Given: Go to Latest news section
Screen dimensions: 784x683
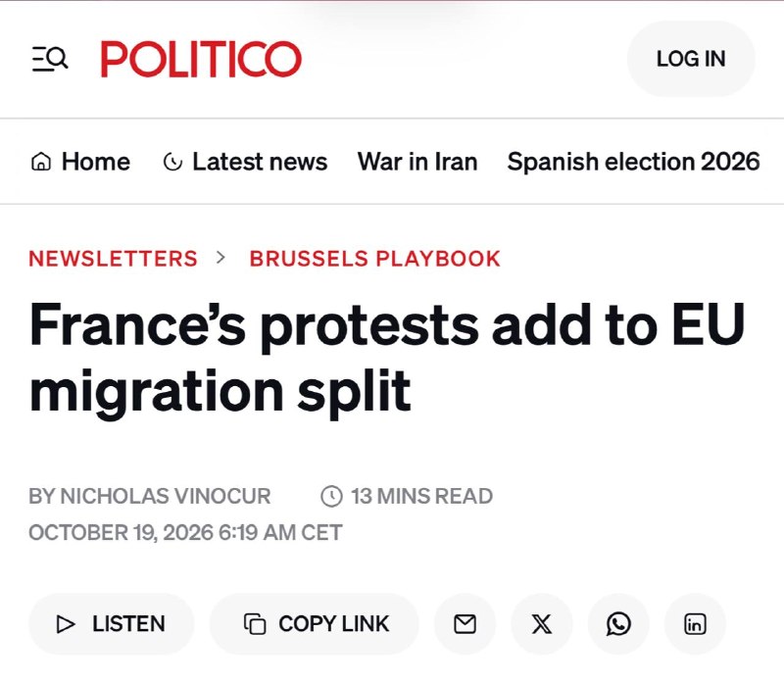Looking at the screenshot, I should 245,162.
